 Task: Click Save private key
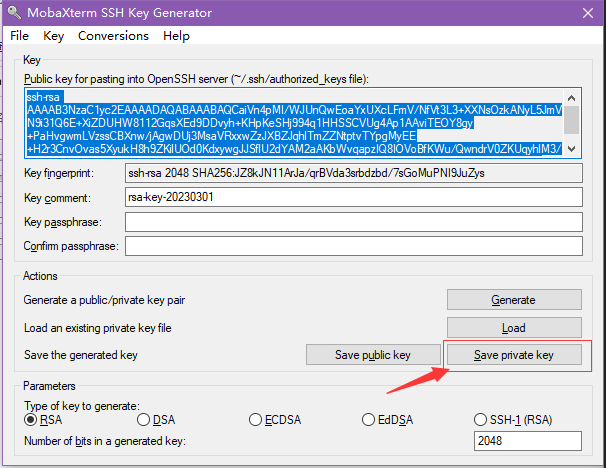point(514,355)
